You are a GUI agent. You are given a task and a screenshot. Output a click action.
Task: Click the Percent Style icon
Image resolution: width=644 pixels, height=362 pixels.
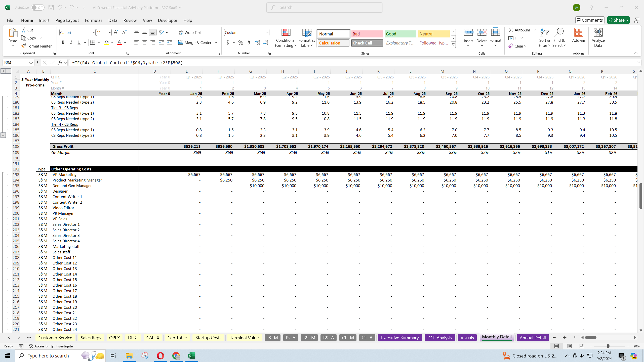[241, 42]
